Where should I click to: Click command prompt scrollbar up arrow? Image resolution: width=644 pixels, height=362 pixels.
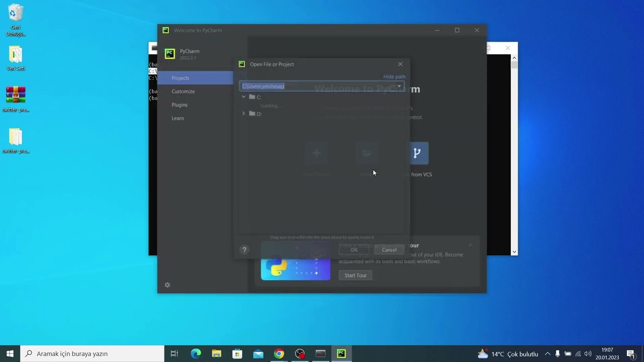click(514, 58)
